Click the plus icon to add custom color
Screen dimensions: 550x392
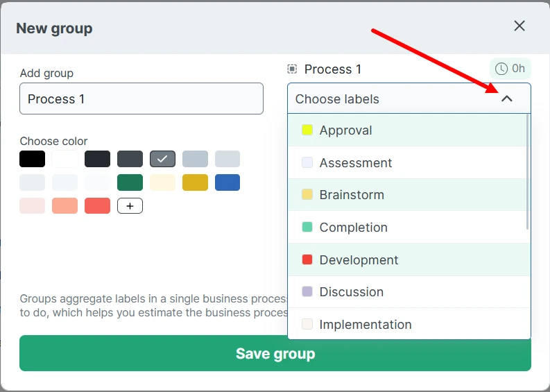(x=130, y=206)
